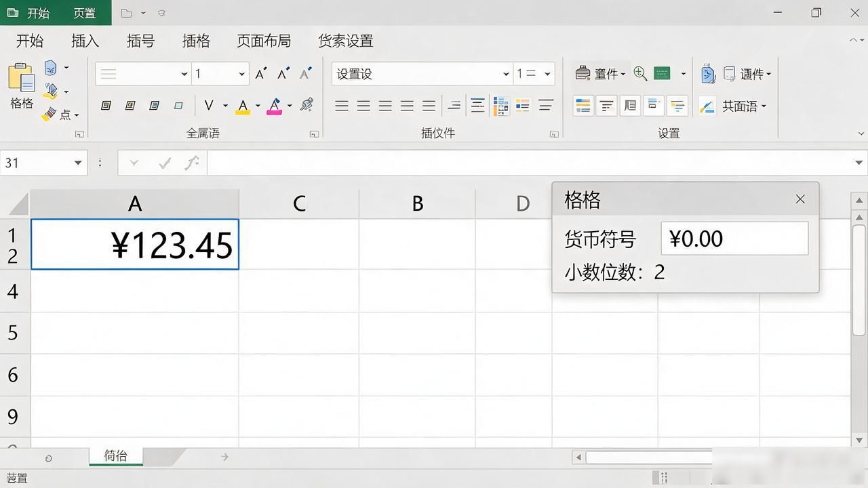Open the 插入 ribbon tab
868x488 pixels.
[x=85, y=41]
